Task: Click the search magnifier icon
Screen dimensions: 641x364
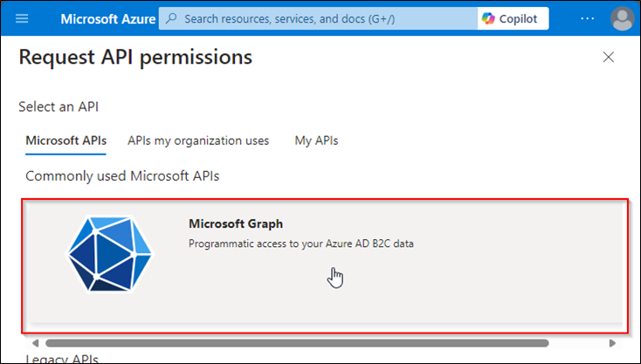Action: pos(172,18)
